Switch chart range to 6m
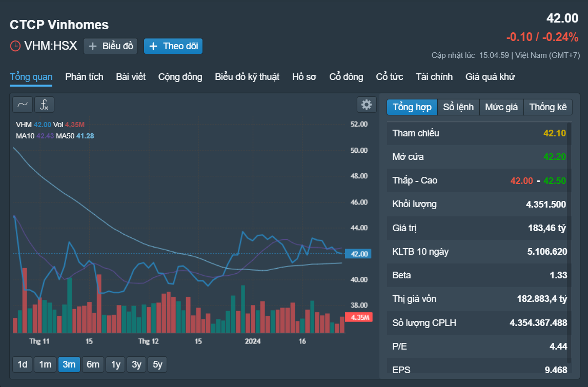 coord(93,364)
